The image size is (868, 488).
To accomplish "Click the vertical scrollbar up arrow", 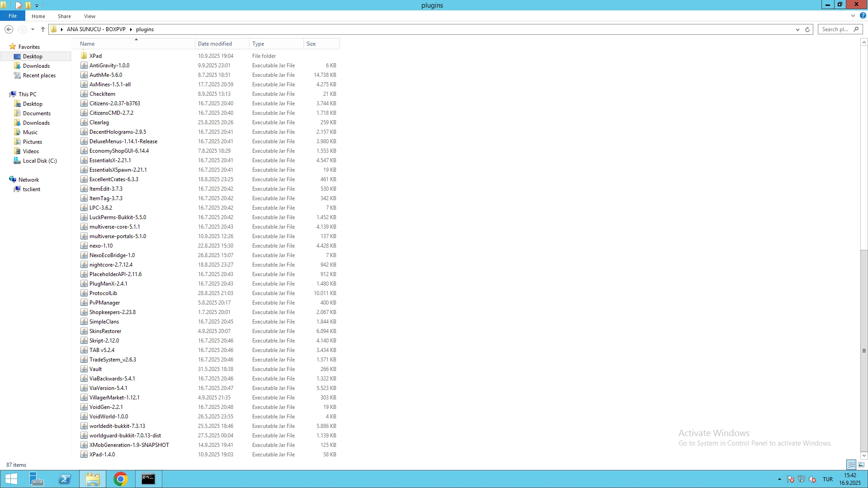I will point(864,42).
